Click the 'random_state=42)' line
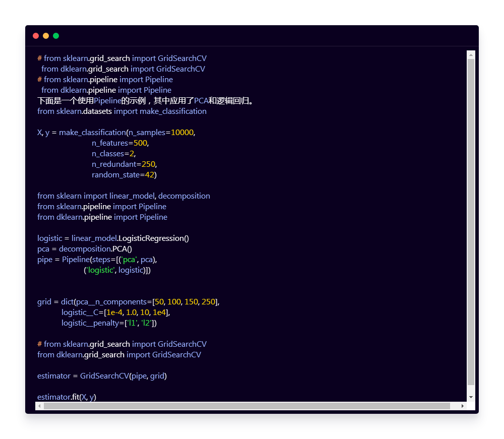Image resolution: width=504 pixels, height=439 pixels. coord(124,175)
